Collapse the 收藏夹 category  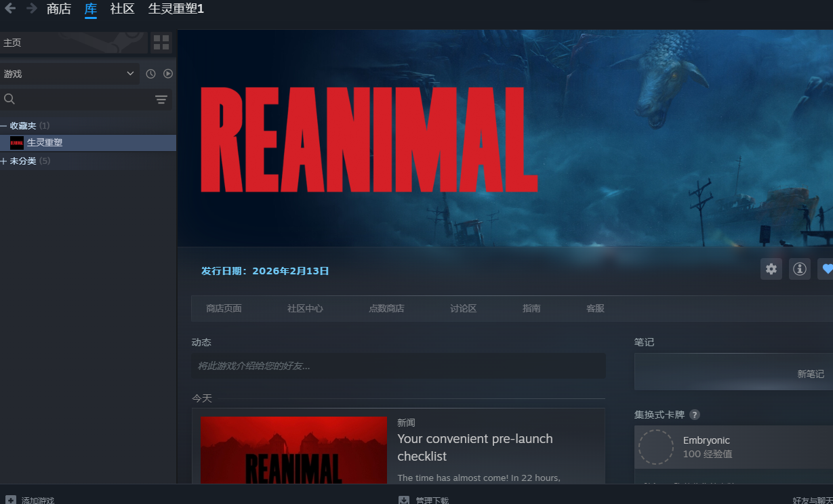coord(4,126)
